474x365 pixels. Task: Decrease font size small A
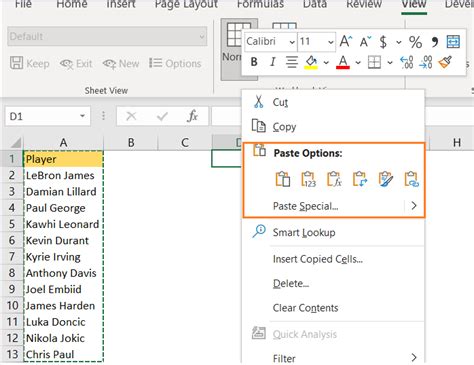click(365, 42)
